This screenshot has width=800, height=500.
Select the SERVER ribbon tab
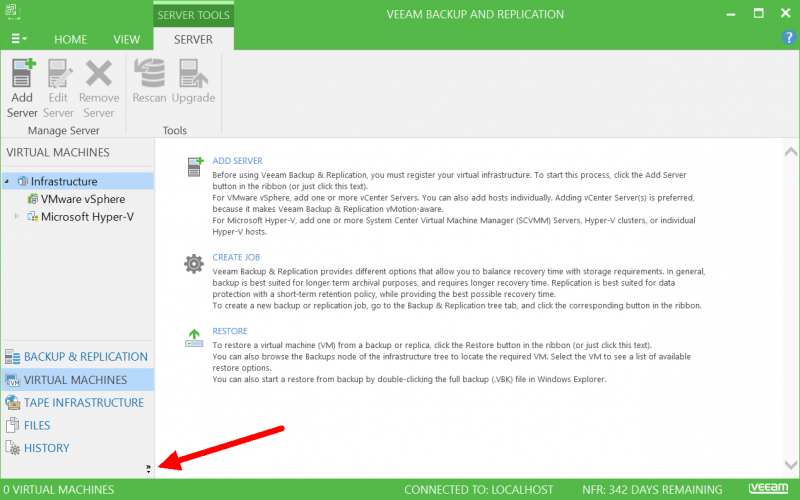pos(193,39)
